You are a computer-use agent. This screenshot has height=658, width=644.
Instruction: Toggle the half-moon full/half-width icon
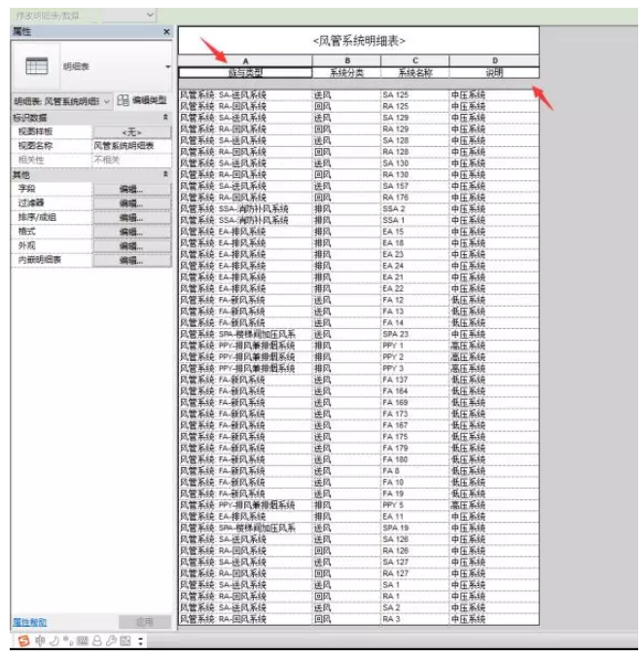pyautogui.click(x=54, y=640)
